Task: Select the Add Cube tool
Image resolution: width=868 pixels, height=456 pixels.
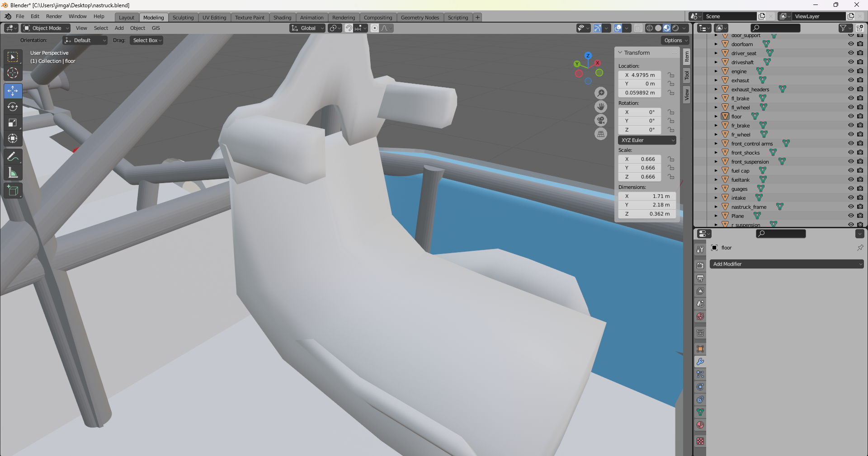Action: (13, 191)
